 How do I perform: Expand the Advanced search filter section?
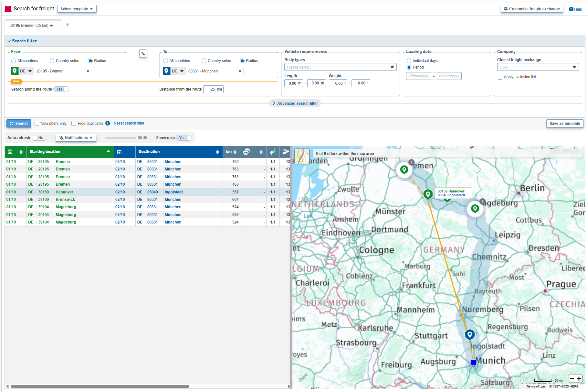[295, 103]
